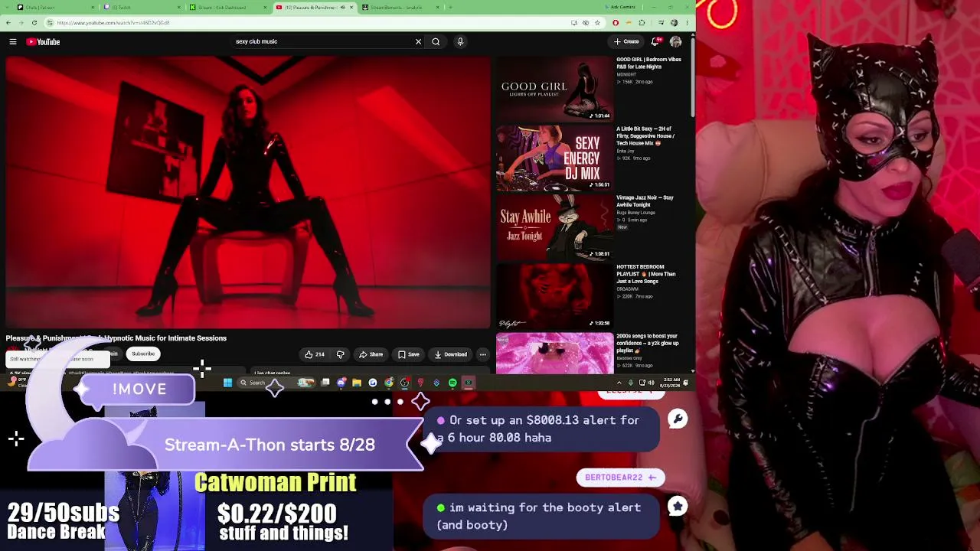Reload the page with the browser refresh icon
The height and width of the screenshot is (551, 980).
click(34, 23)
